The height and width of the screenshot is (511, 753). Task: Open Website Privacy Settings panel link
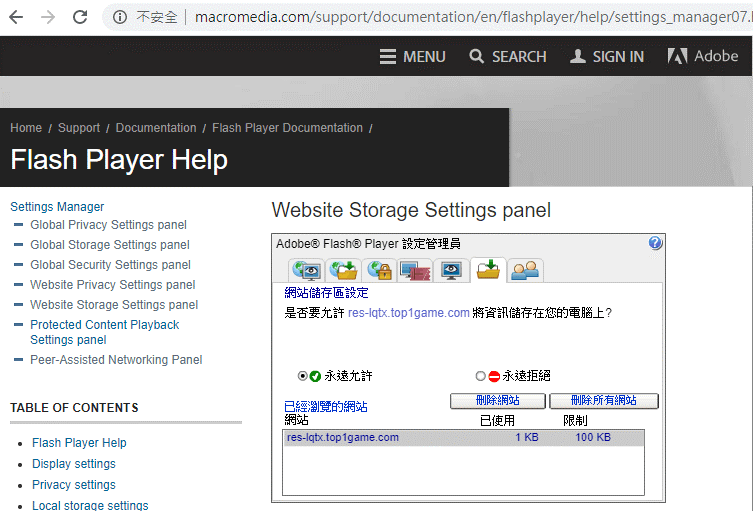[x=112, y=285]
